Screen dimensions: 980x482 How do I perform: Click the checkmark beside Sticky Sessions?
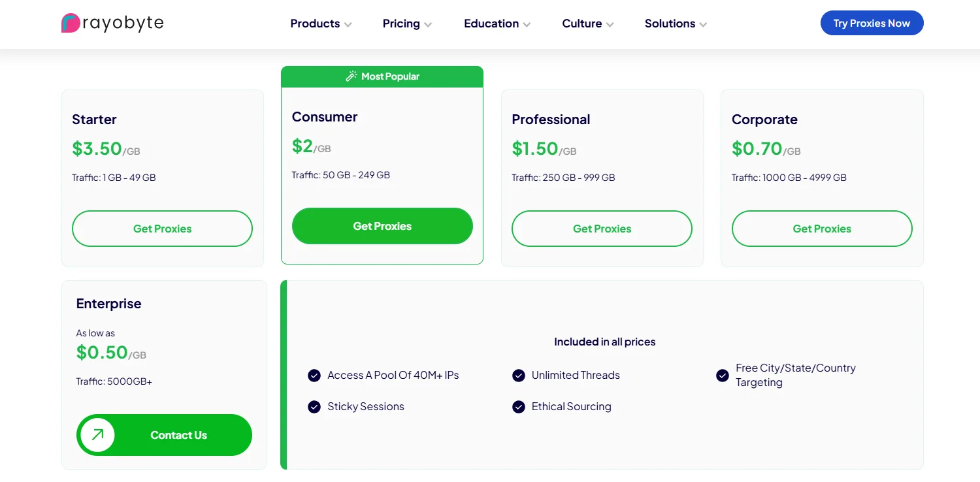[x=314, y=406]
